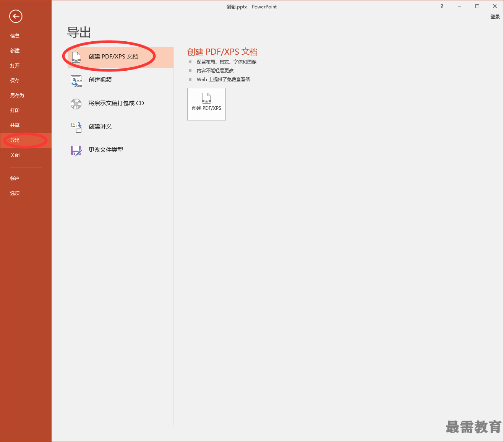This screenshot has height=442, width=504.
Task: Select 保存 in the sidebar
Action: pyautogui.click(x=26, y=81)
